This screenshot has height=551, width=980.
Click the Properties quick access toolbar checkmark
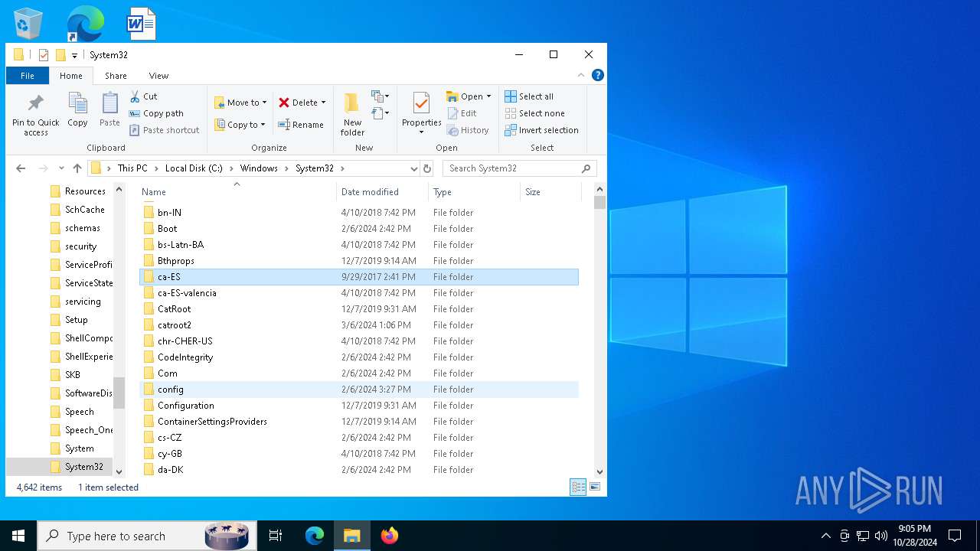44,55
